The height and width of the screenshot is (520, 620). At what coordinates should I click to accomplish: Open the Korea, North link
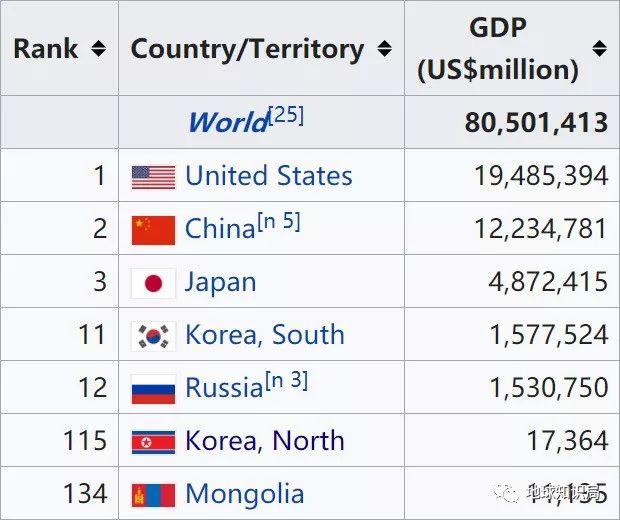coord(265,441)
